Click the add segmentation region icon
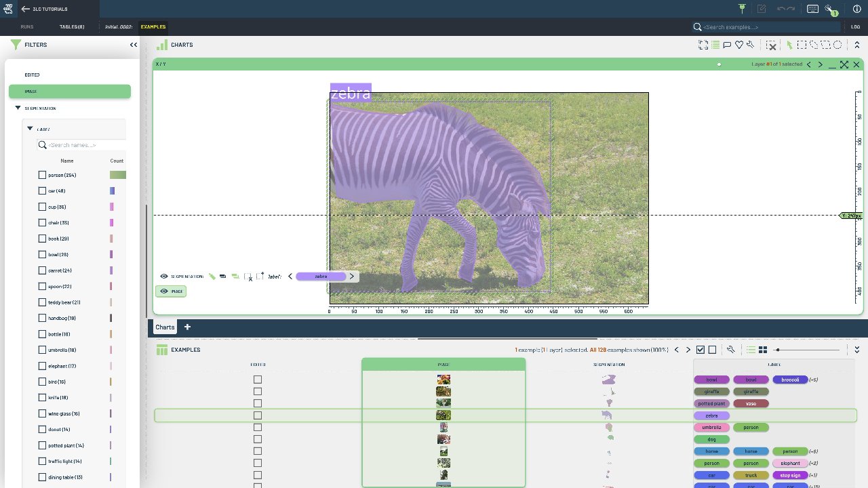Screen dimensions: 868x488 tap(260, 277)
